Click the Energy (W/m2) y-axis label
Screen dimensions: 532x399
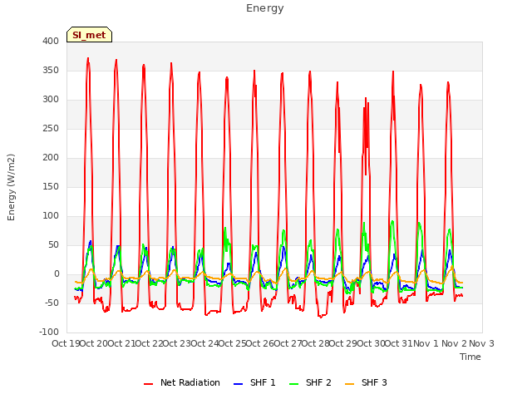11,187
